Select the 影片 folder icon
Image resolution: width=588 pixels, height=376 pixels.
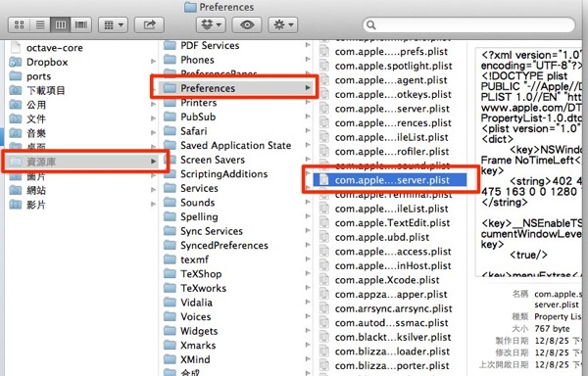15,205
